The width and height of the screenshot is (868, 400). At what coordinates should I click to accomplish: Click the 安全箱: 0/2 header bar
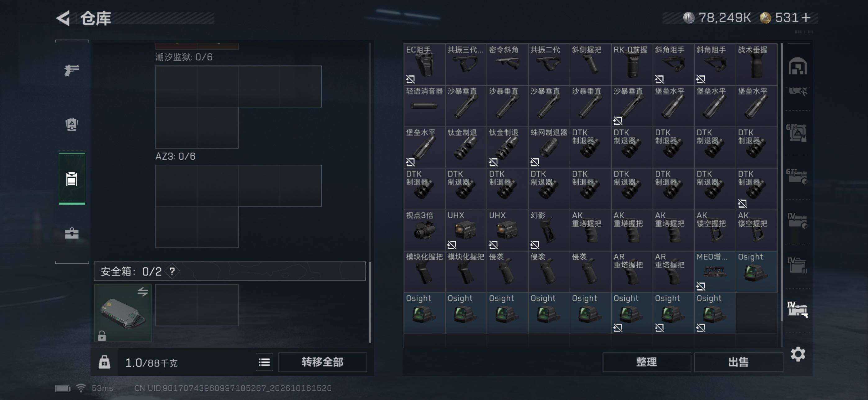click(229, 271)
